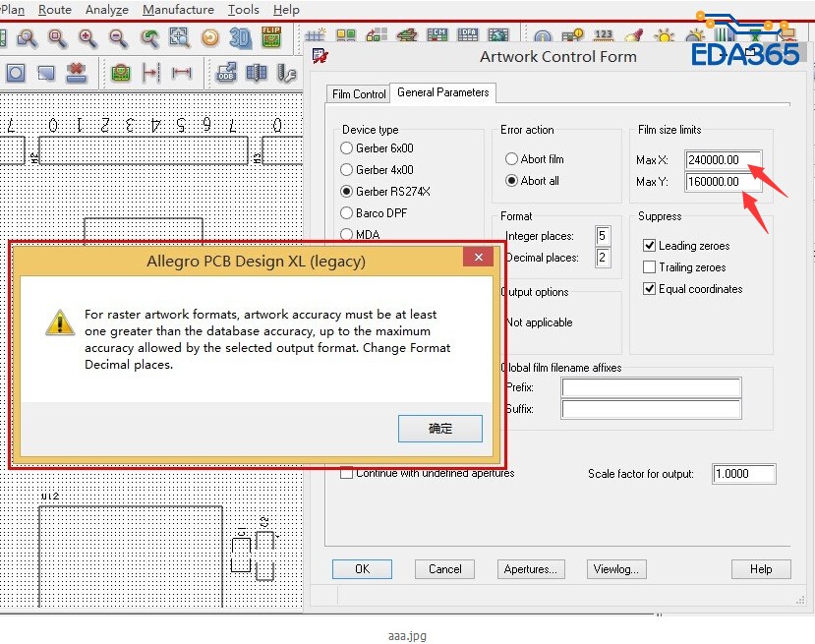This screenshot has width=815, height=644.
Task: Click the 确定 button in warning dialog
Action: coord(440,429)
